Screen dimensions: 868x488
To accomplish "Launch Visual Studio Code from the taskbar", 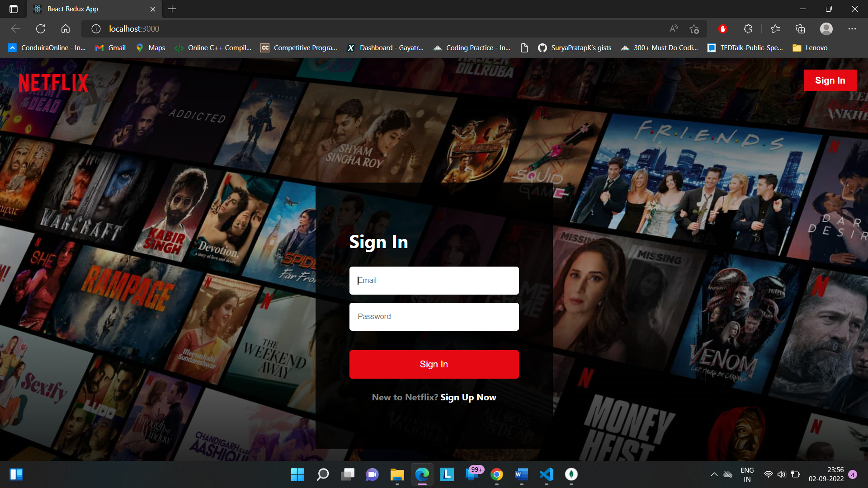I will 547,475.
